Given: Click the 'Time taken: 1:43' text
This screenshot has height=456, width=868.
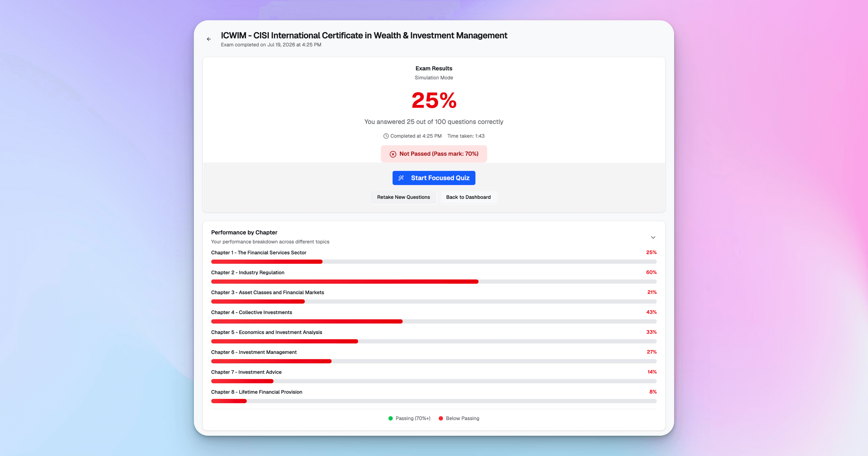Looking at the screenshot, I should (466, 136).
